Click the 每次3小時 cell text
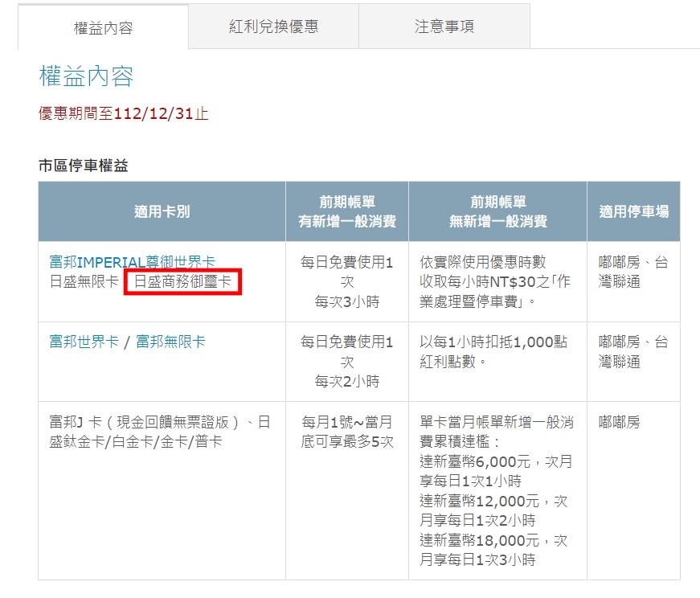This screenshot has width=700, height=598. 347,301
